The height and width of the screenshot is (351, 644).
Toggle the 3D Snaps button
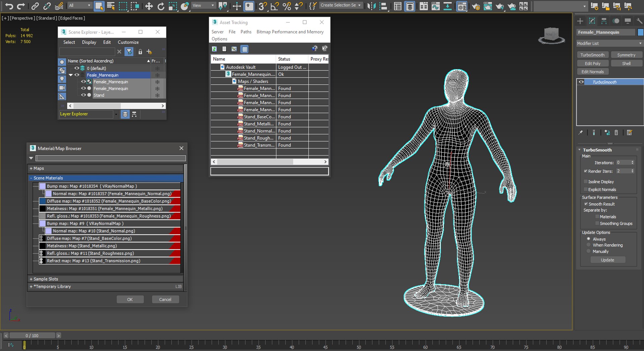[263, 6]
